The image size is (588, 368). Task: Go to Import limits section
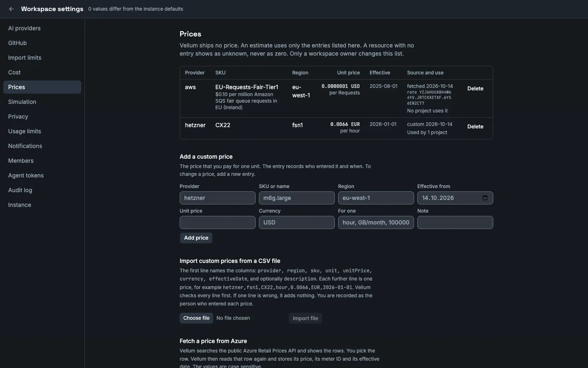(42, 58)
